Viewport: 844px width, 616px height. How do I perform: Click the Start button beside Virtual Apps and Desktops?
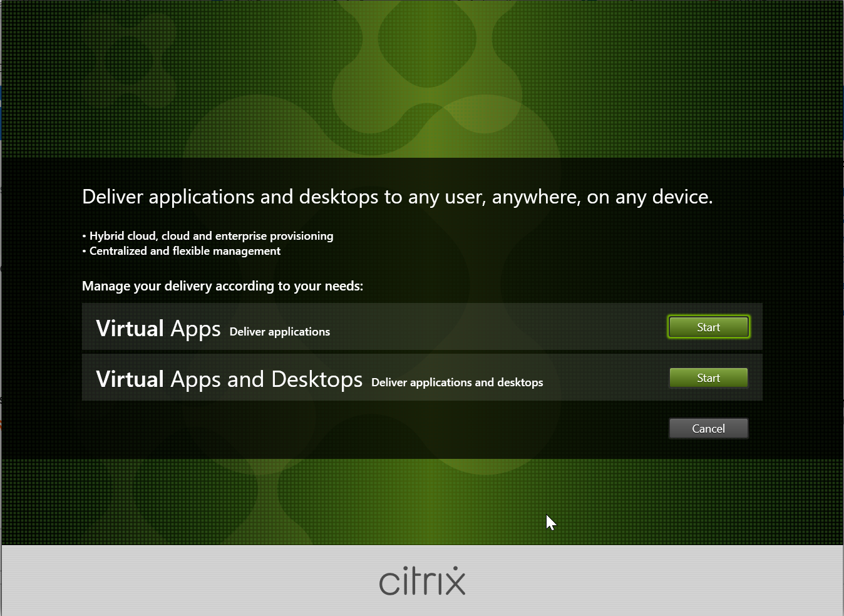tap(708, 377)
